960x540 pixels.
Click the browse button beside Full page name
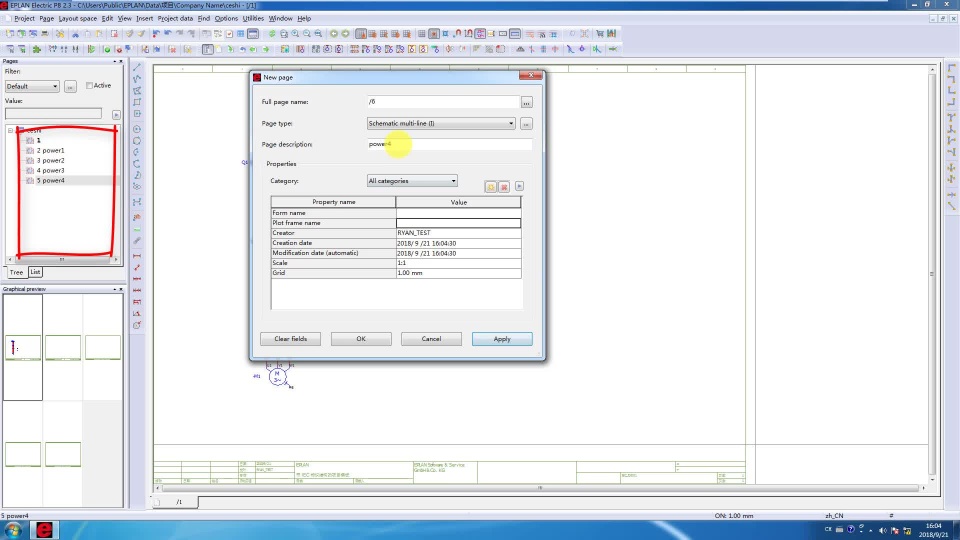click(x=527, y=102)
